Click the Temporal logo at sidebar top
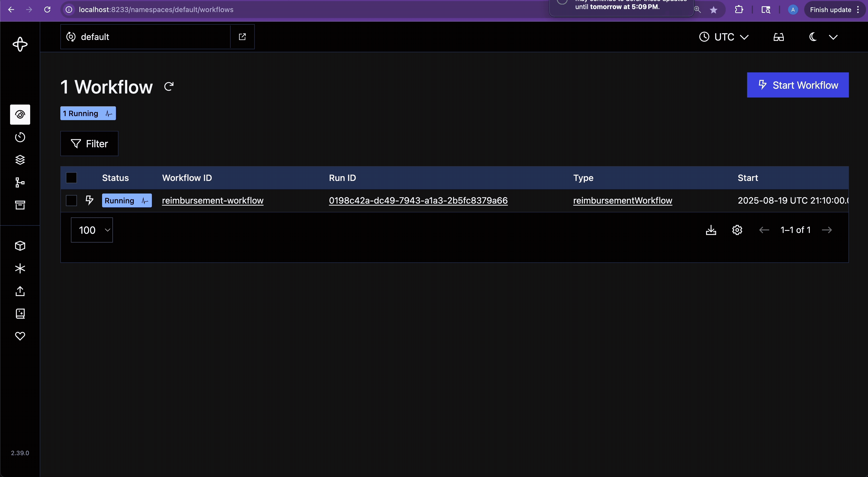The image size is (868, 477). pos(20,44)
